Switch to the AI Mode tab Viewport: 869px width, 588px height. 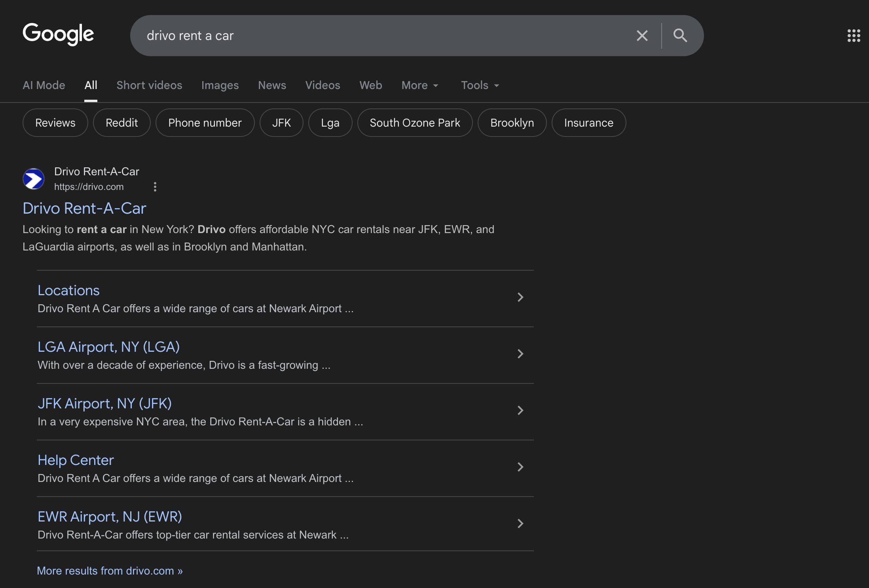click(x=44, y=85)
